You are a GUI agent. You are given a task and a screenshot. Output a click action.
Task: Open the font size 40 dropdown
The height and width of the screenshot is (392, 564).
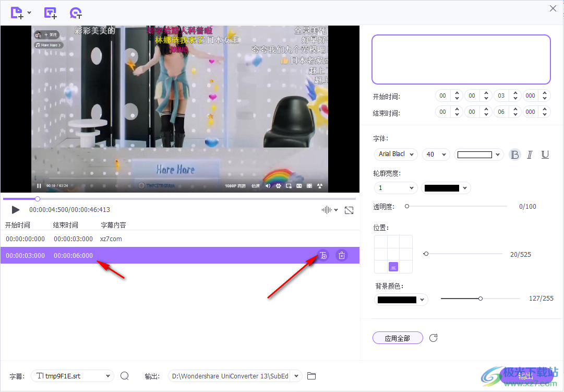[436, 154]
